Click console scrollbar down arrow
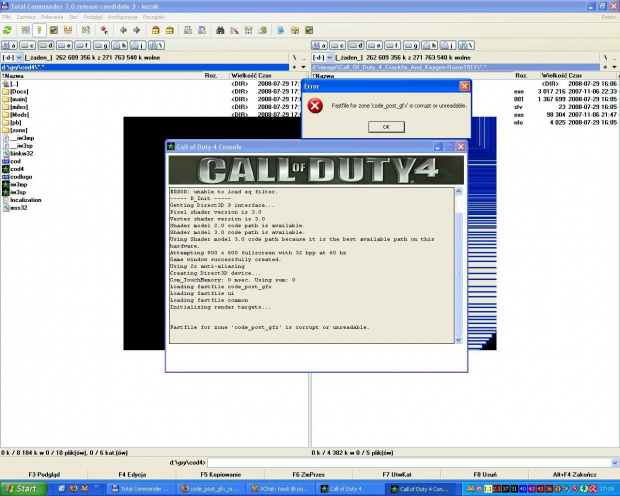Viewport: 620px width, 496px height. click(459, 340)
